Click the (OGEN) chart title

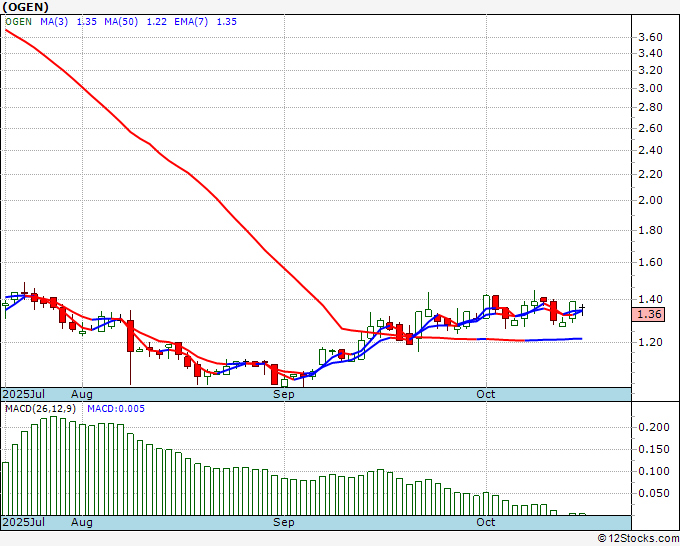26,7
